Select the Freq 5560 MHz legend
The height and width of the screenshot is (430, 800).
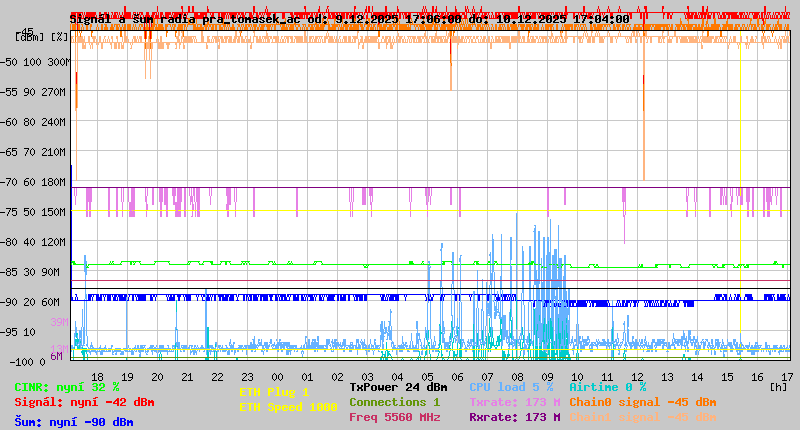[x=394, y=417]
